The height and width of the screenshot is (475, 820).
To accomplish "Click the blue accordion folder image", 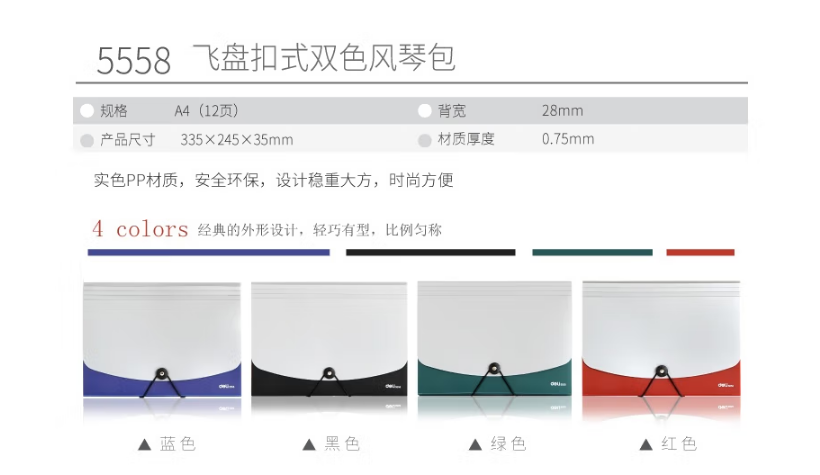I will 162,340.
